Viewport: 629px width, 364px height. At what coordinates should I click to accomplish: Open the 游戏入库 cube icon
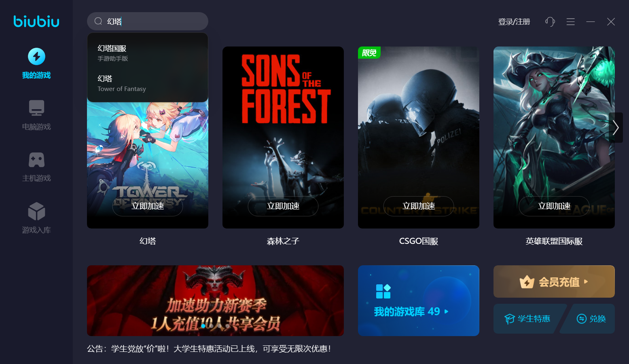click(36, 211)
